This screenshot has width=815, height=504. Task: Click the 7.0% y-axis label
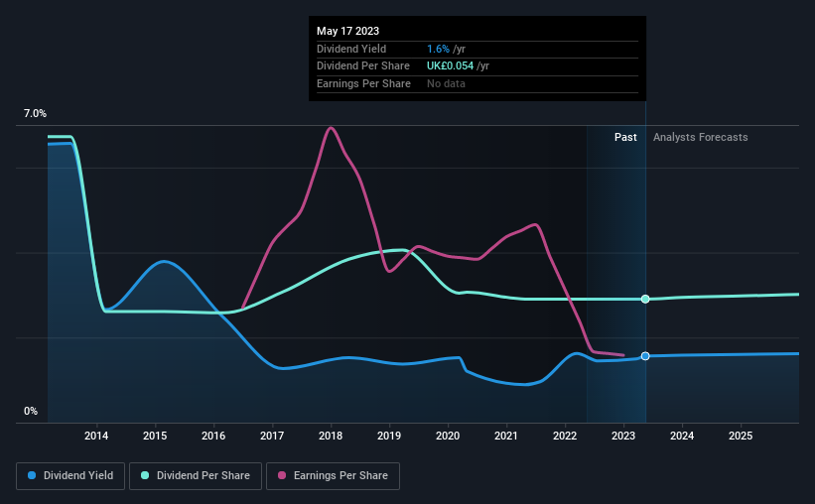(35, 113)
